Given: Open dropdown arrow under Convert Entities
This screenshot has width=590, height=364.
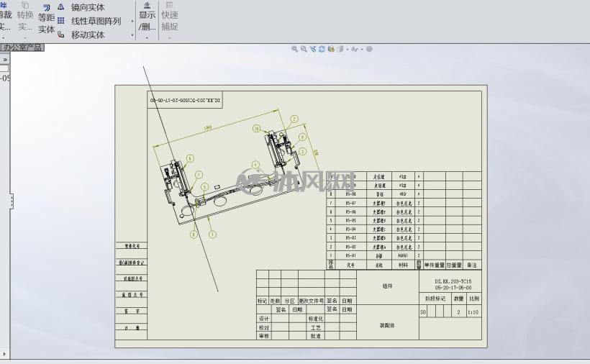Looking at the screenshot, I should tap(25, 37).
